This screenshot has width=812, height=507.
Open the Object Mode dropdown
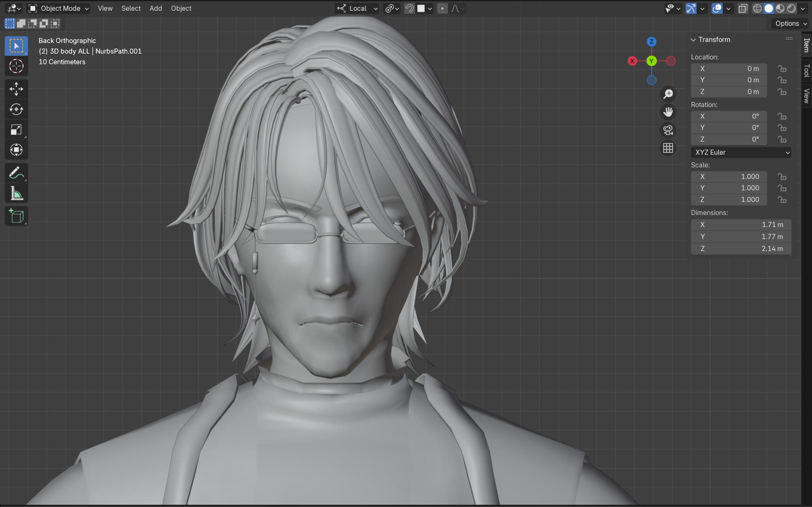click(59, 8)
